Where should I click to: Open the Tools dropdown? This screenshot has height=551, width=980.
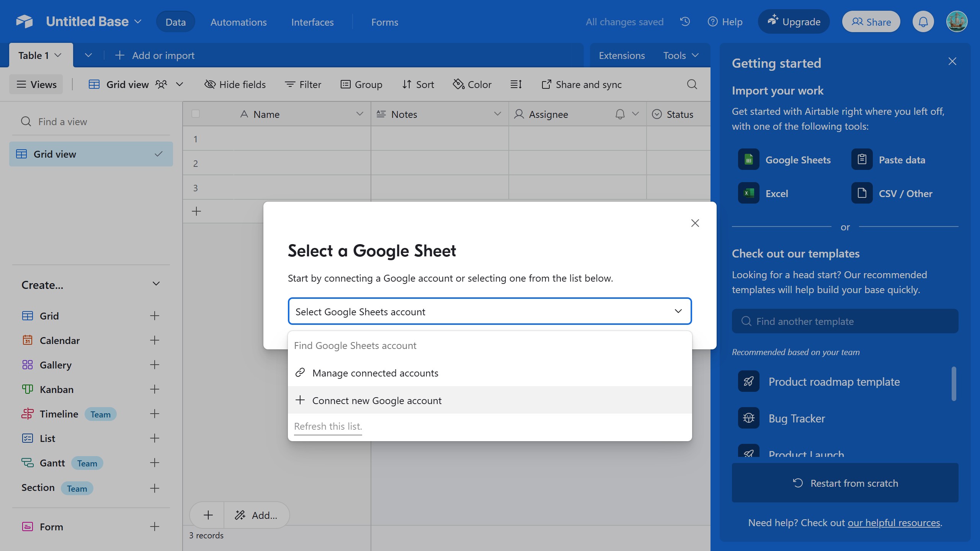click(x=681, y=55)
